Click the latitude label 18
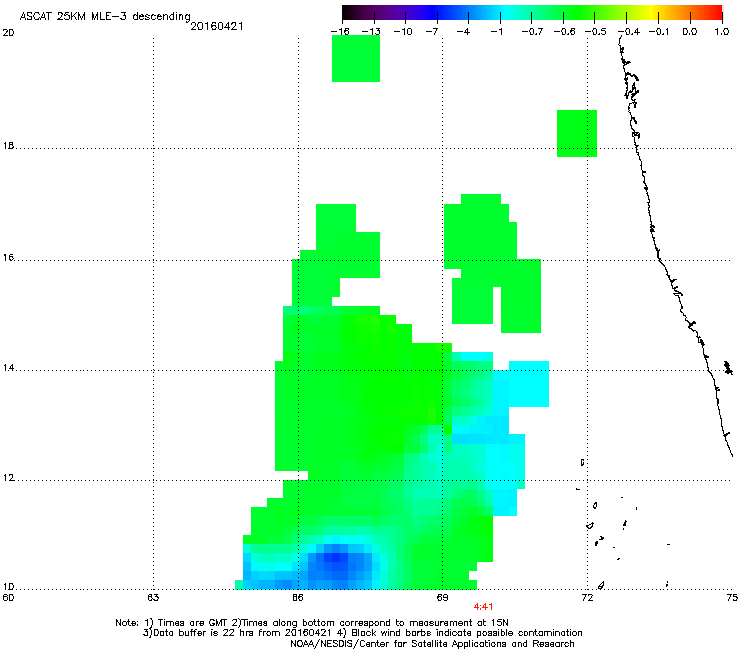This screenshot has width=740, height=650. pos(8,146)
